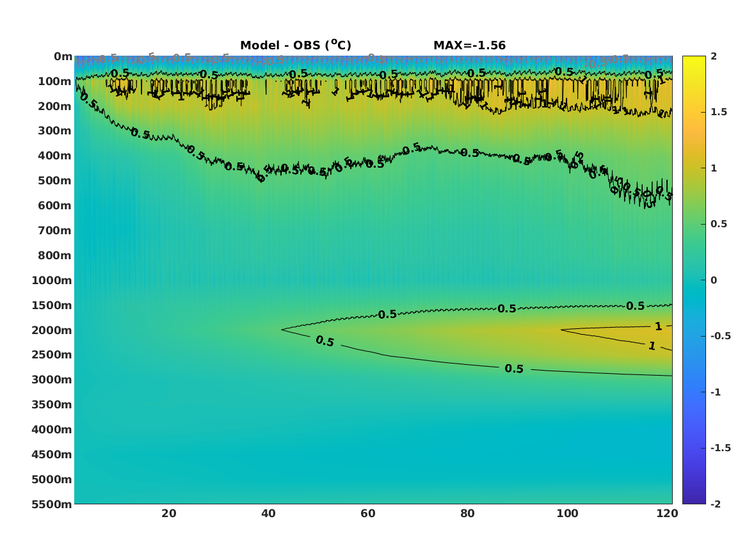Select the "3000m" depth axis label
The width and height of the screenshot is (747, 560).
(x=52, y=380)
